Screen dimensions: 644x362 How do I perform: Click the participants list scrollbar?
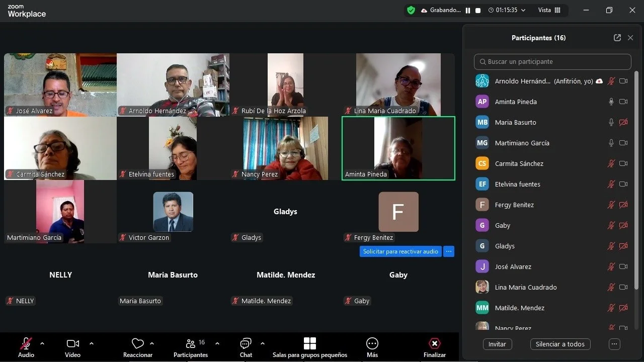point(636,181)
